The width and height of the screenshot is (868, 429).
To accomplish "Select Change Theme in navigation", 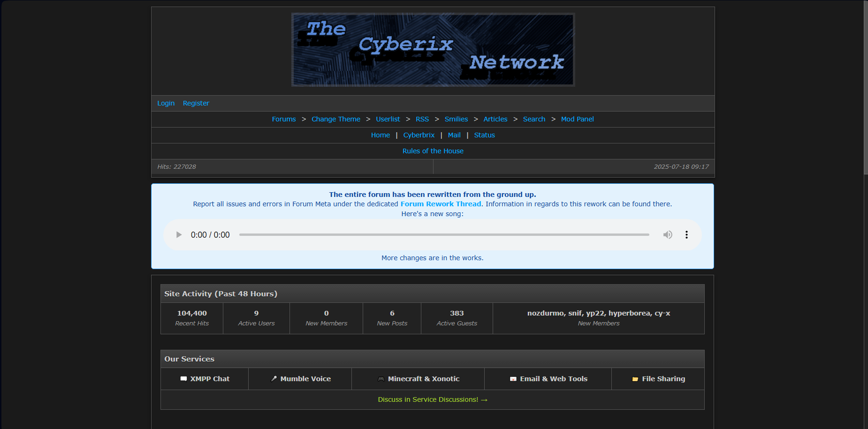I will (336, 119).
